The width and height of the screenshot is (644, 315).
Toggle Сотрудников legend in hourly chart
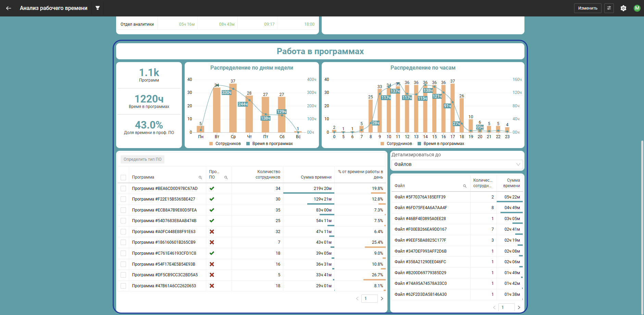(396, 144)
